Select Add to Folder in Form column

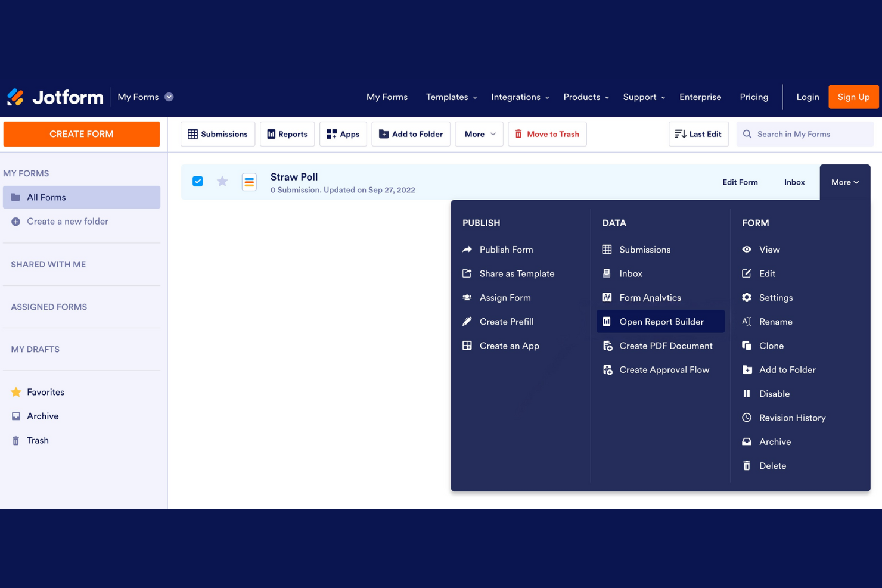point(787,370)
